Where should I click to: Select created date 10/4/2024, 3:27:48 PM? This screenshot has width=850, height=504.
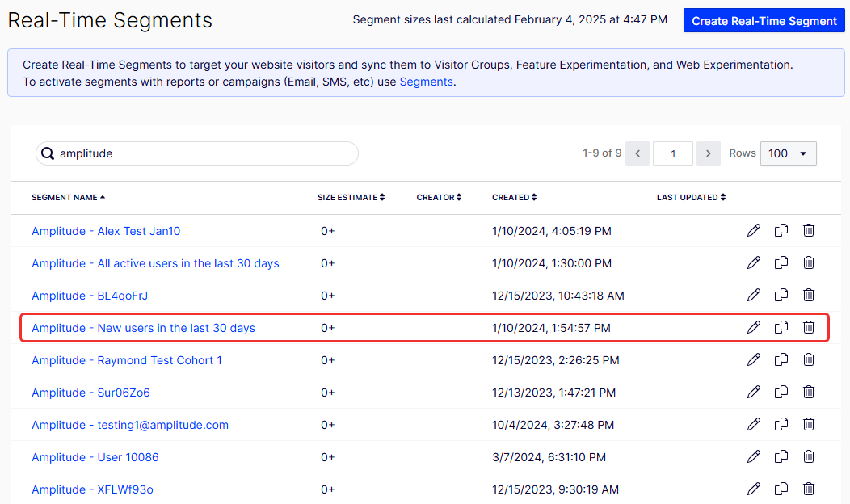(x=553, y=425)
